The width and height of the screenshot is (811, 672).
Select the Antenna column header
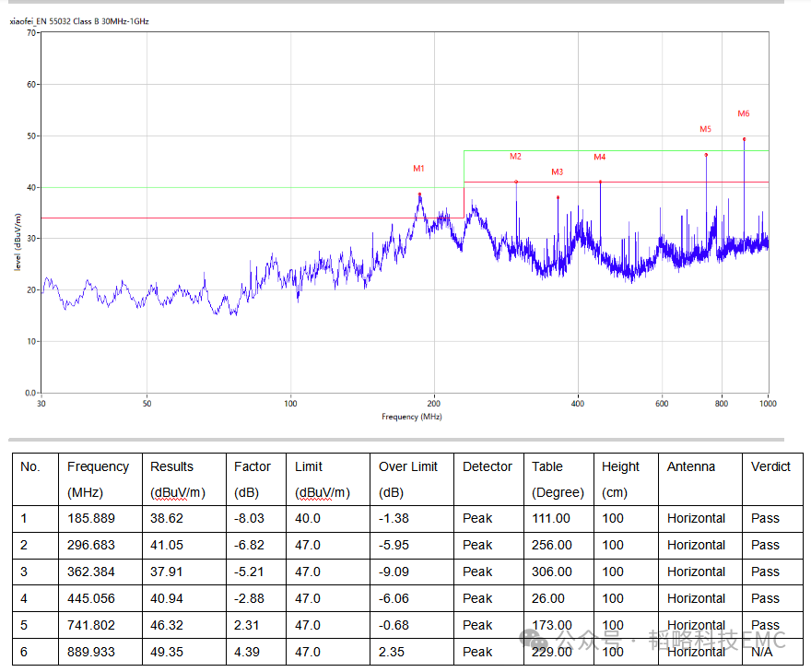pos(690,467)
